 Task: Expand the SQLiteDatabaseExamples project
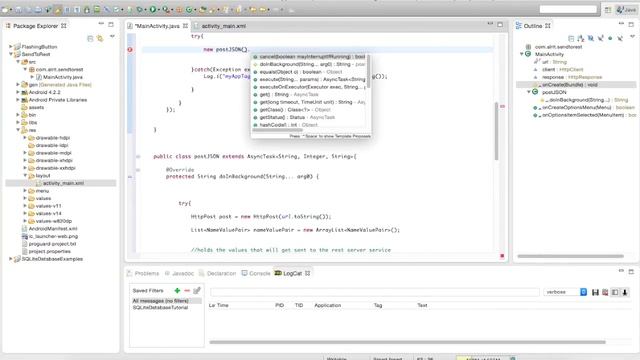point(11,259)
